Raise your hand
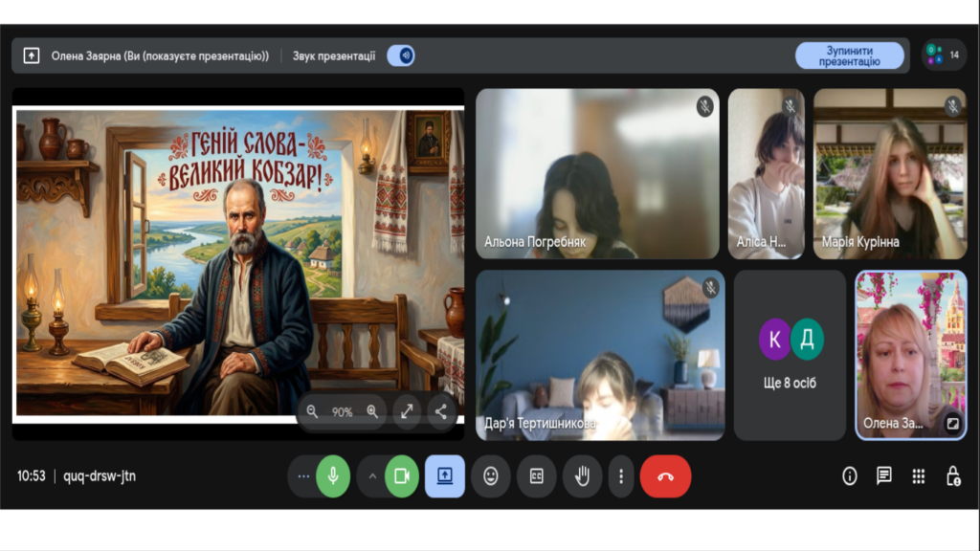 (582, 476)
